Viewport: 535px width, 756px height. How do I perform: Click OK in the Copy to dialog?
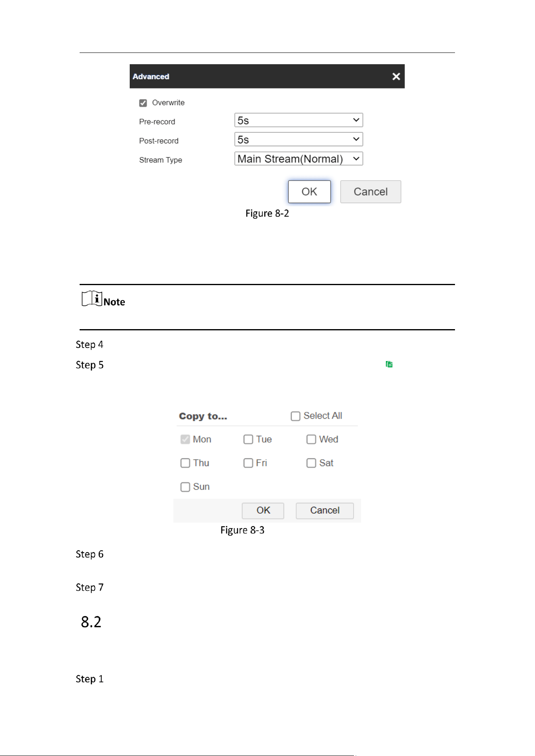[263, 510]
